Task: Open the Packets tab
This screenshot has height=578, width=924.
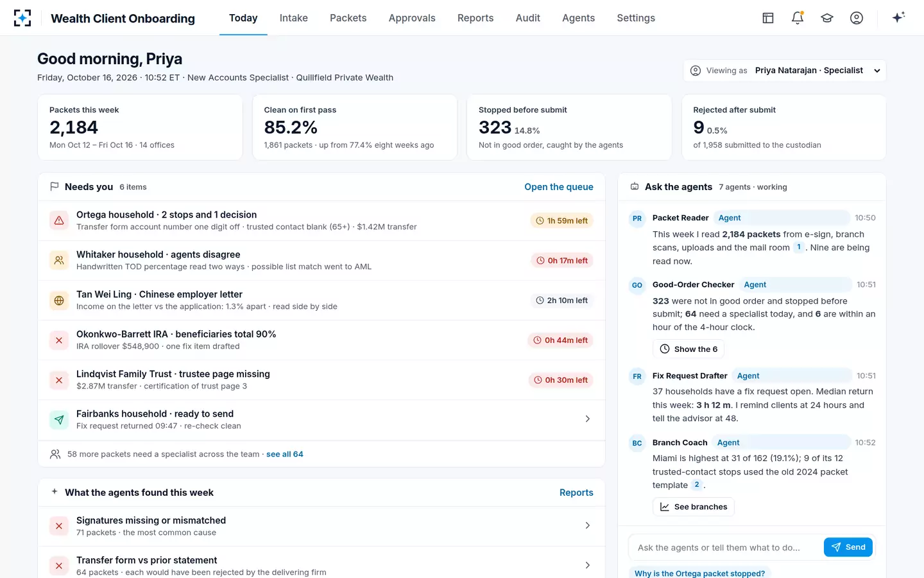Action: pyautogui.click(x=348, y=18)
